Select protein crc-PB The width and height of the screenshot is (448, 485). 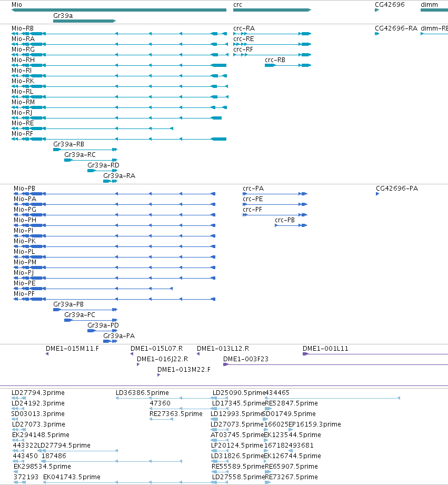coord(285,220)
